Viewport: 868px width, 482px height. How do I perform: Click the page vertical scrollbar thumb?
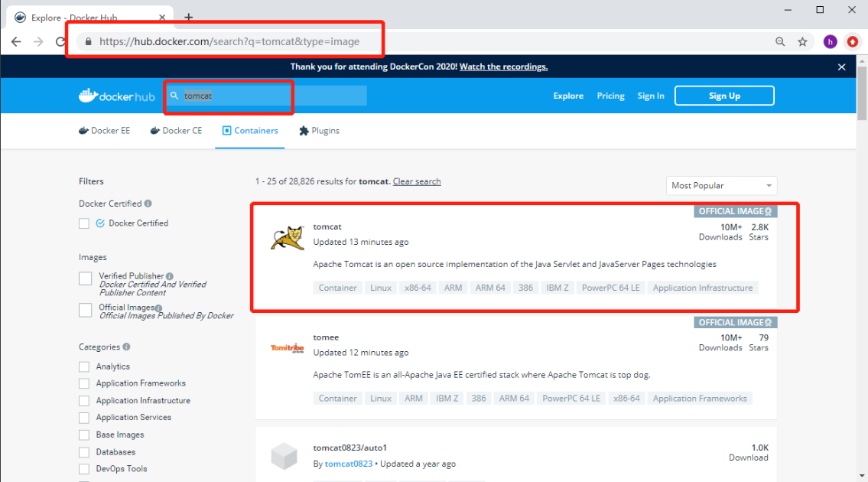[x=862, y=93]
